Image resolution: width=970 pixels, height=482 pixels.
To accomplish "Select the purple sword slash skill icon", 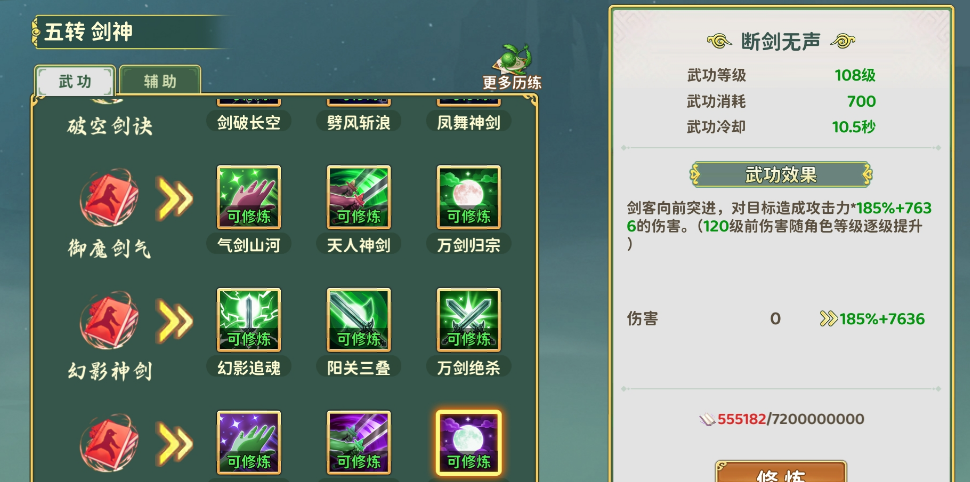I will [x=359, y=442].
